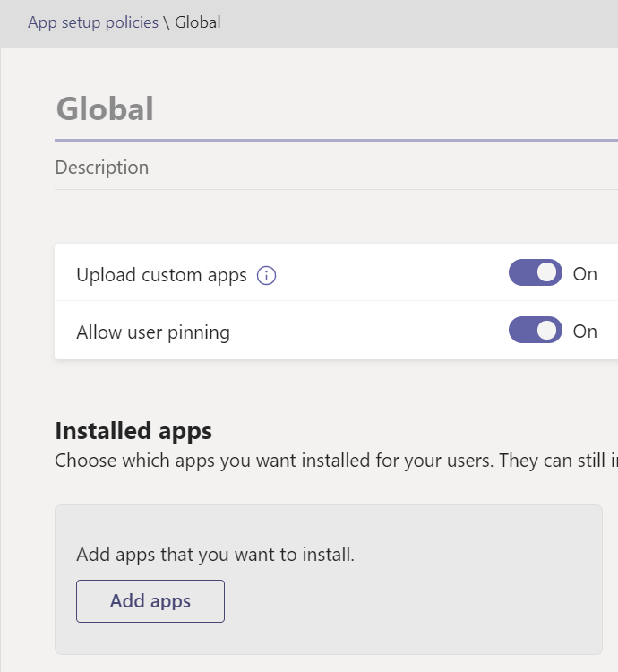Click the Upload custom apps label
The width and height of the screenshot is (618, 672).
coord(161,275)
